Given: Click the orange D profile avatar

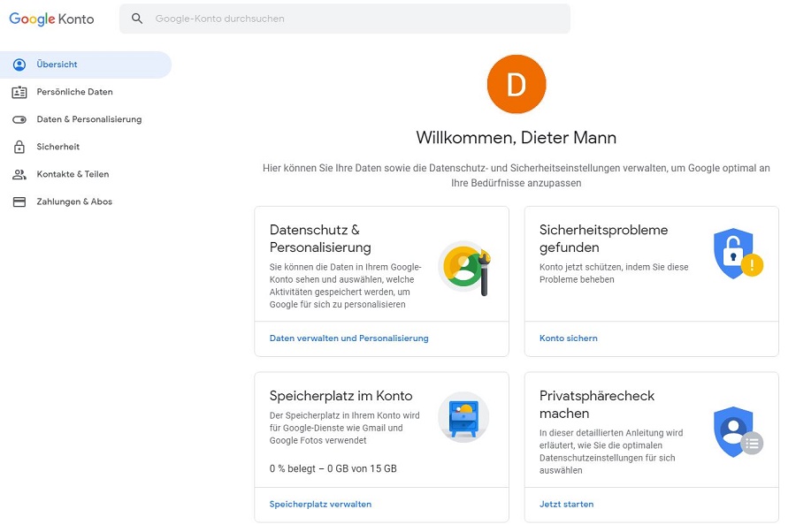Looking at the screenshot, I should tap(517, 84).
